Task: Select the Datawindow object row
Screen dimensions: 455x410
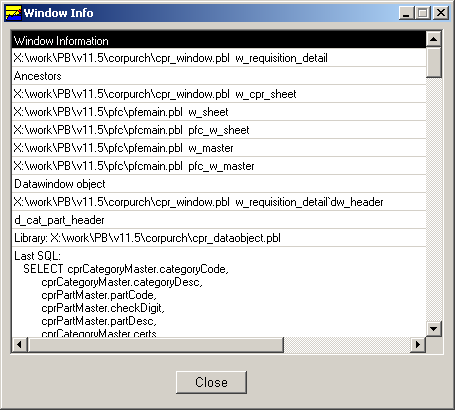Action: pos(219,184)
